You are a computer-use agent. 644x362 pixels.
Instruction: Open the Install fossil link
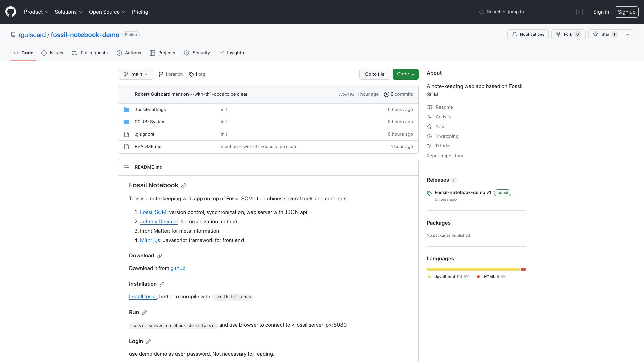coord(143,297)
